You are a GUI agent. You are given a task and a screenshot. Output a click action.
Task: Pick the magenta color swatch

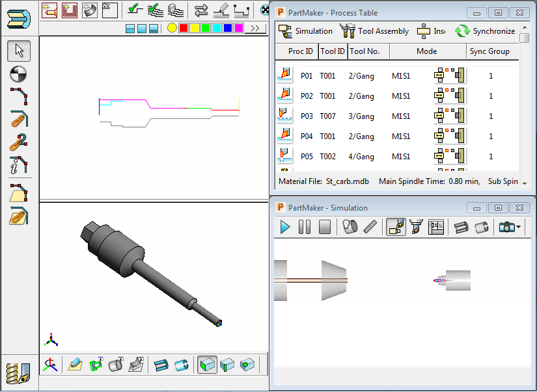click(x=239, y=28)
